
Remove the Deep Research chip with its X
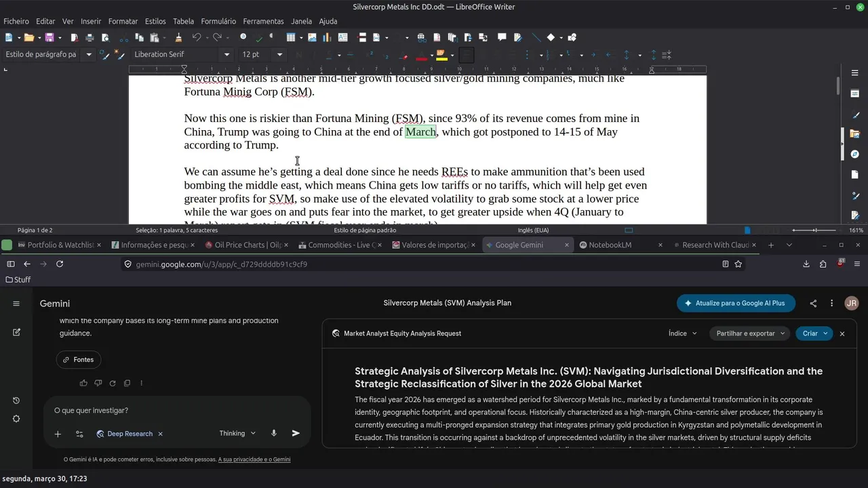coord(160,434)
